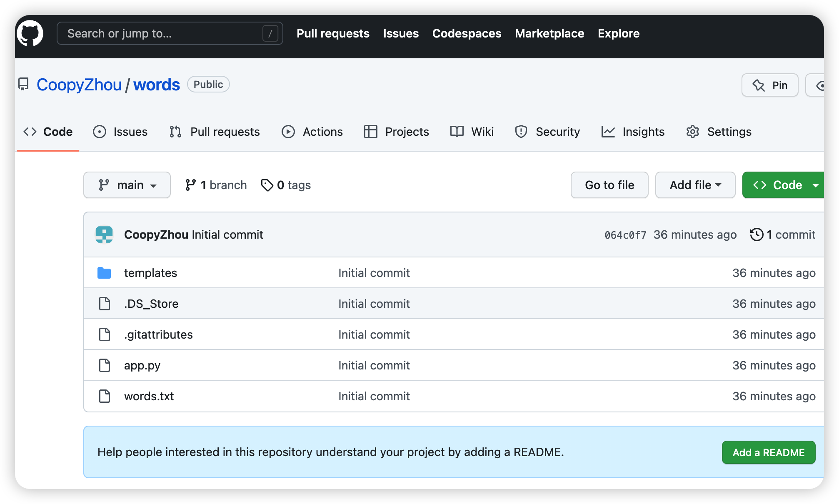Click the commit history clock icon
The image size is (839, 504).
pos(757,235)
